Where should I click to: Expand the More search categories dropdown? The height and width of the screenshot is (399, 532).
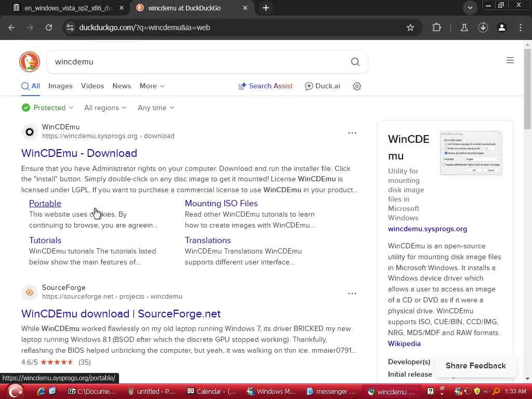pyautogui.click(x=152, y=86)
